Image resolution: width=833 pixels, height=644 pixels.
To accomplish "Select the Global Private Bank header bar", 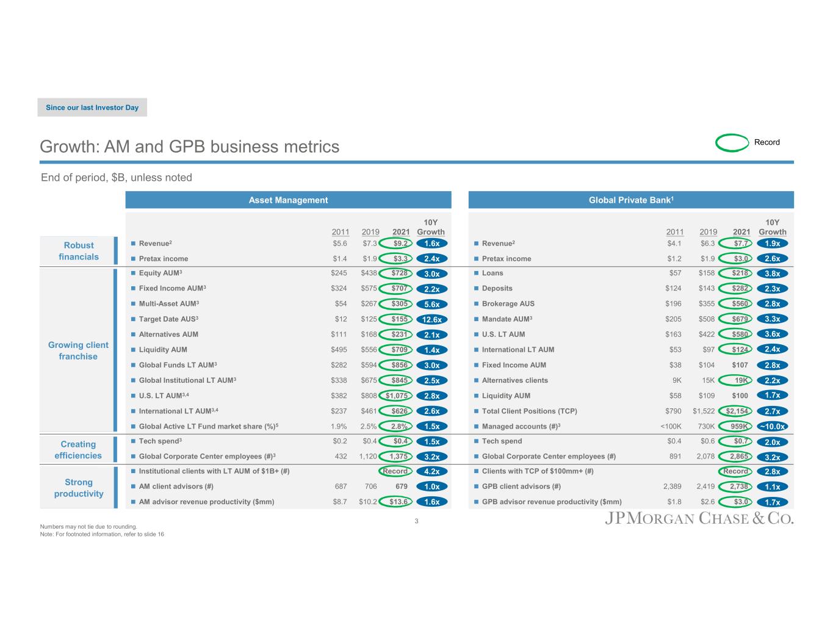I will [631, 200].
